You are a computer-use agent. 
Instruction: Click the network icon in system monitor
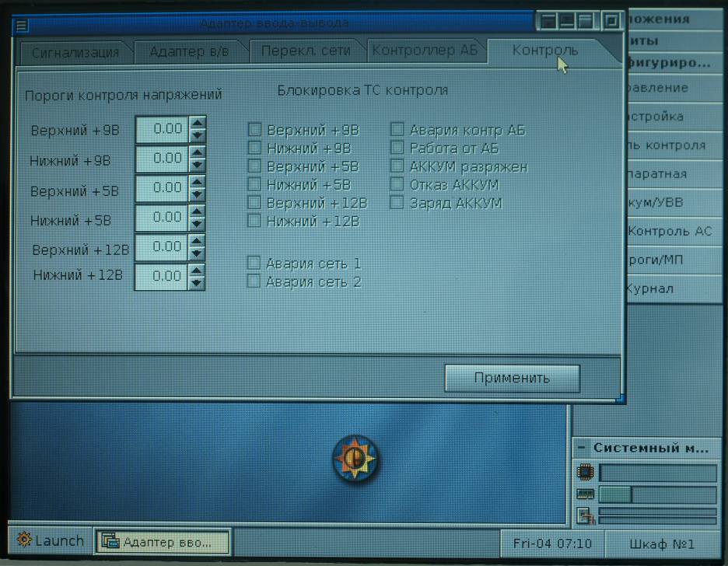pos(586,516)
